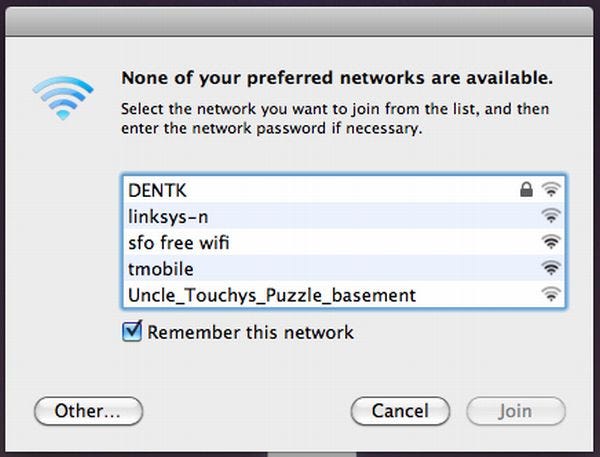Select the linksys-n network

click(x=168, y=215)
